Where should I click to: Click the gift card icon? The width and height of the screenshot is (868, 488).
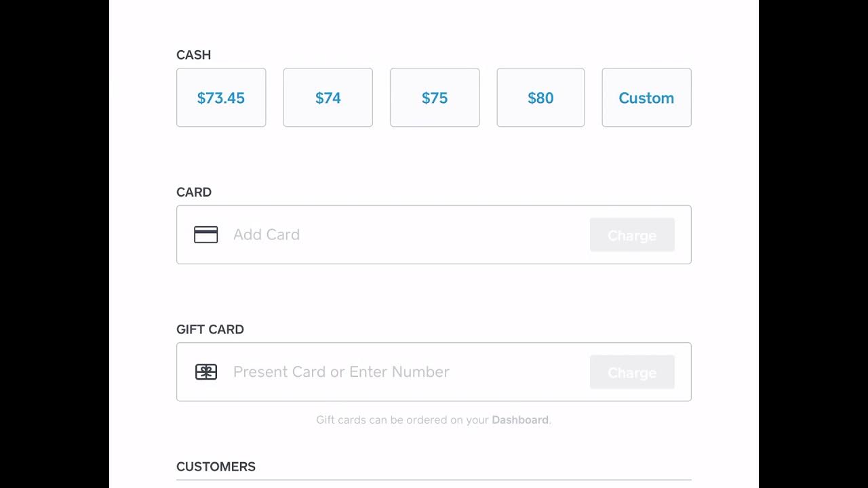tap(206, 372)
